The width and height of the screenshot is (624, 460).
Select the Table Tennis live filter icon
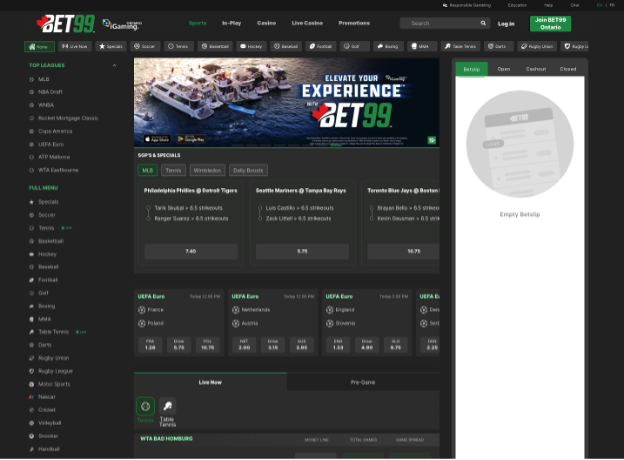168,409
